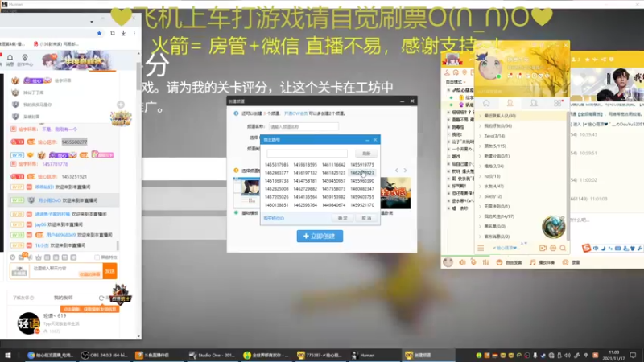Viewport: 644px width, 362px height.
Task: Select ID 1459521170 in number list
Action: 361,205
